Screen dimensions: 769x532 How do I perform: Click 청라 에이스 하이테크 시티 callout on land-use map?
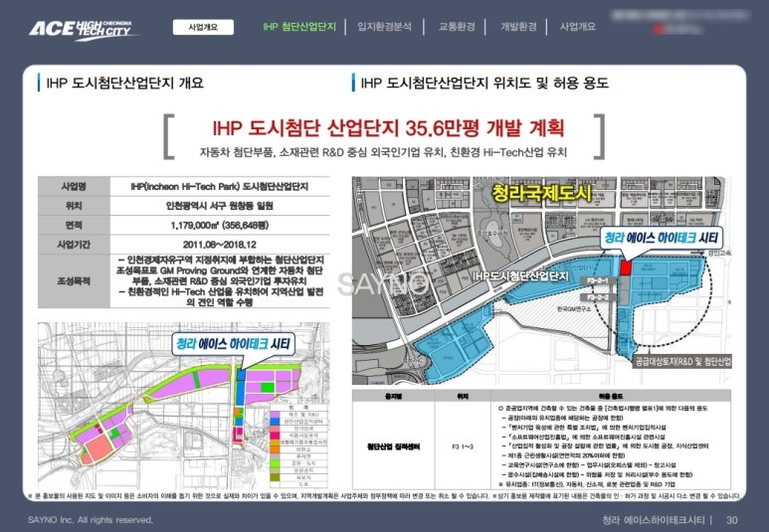[x=233, y=344]
